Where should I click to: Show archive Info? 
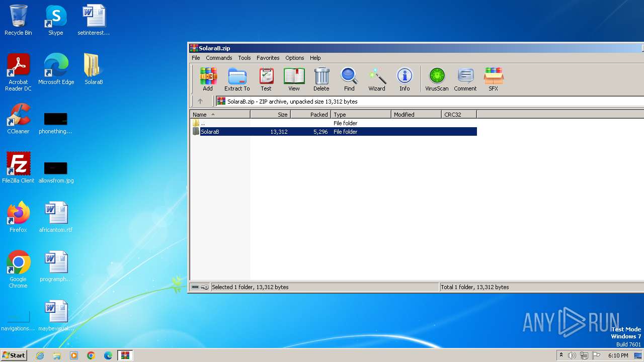pyautogui.click(x=405, y=79)
